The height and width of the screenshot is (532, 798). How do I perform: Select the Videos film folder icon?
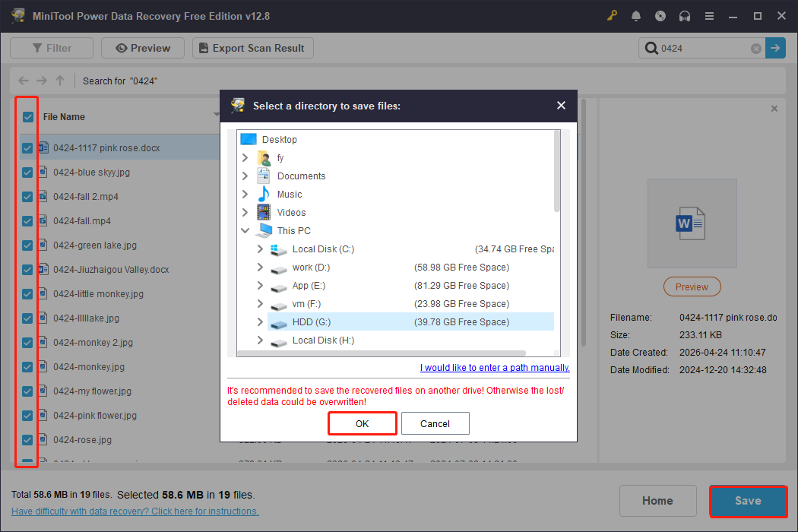(x=264, y=212)
